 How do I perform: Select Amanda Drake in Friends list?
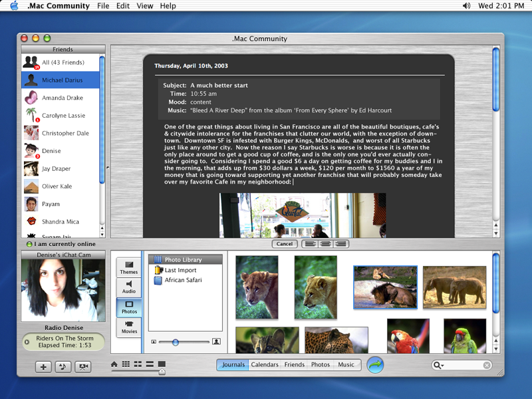pos(61,98)
